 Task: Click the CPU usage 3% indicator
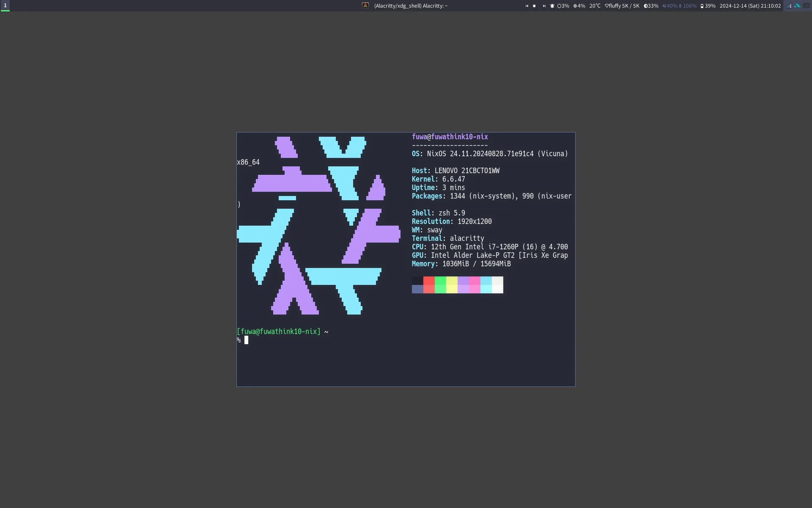(563, 6)
